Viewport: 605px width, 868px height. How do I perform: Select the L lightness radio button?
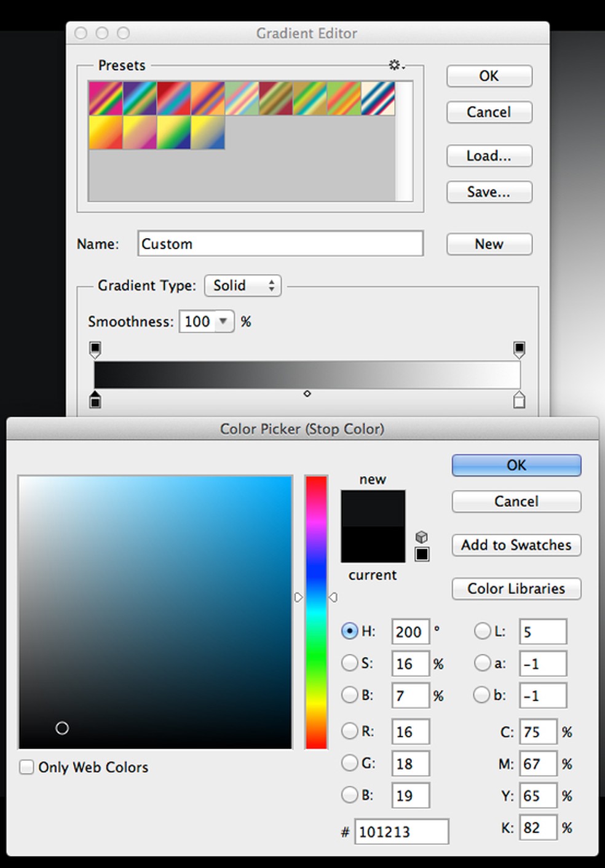click(x=482, y=631)
